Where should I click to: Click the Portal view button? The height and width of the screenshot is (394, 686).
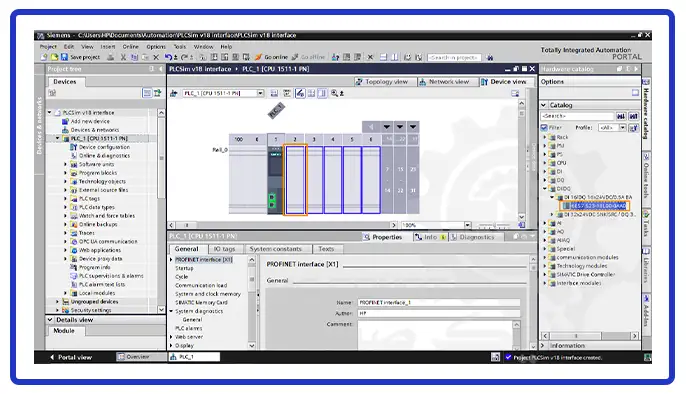tap(70, 357)
